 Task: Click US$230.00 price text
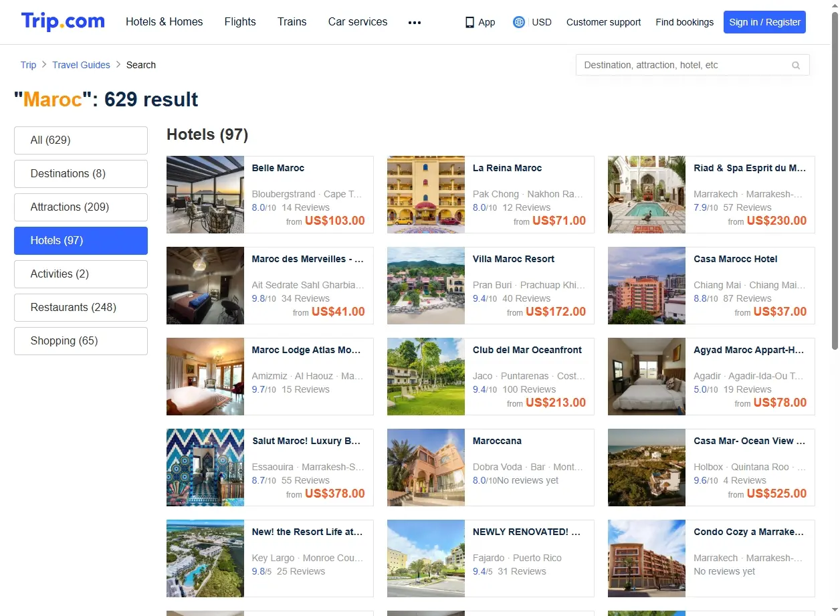pos(776,221)
